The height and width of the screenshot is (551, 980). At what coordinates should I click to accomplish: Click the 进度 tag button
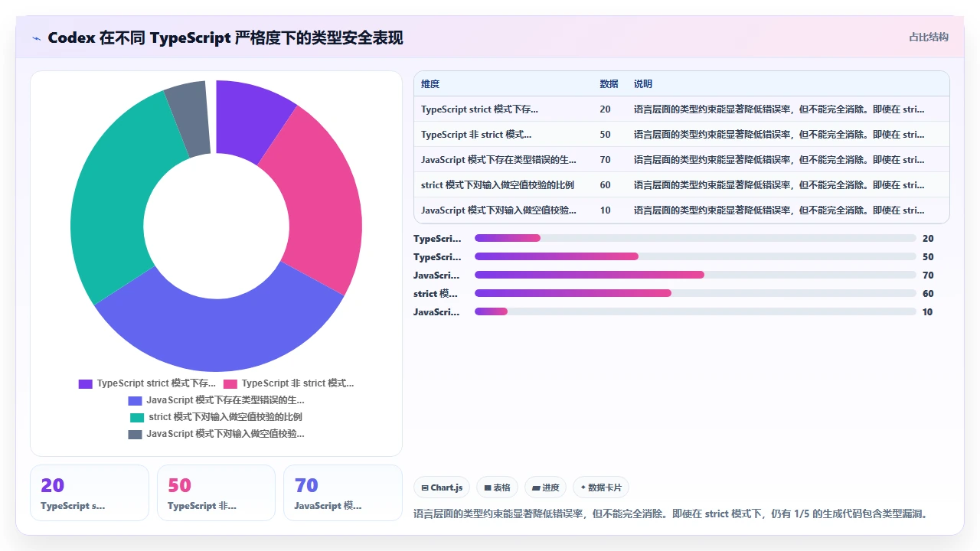point(546,487)
